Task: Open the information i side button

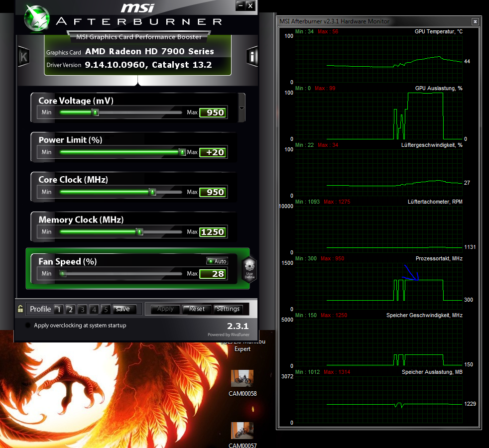Action: coord(252,56)
